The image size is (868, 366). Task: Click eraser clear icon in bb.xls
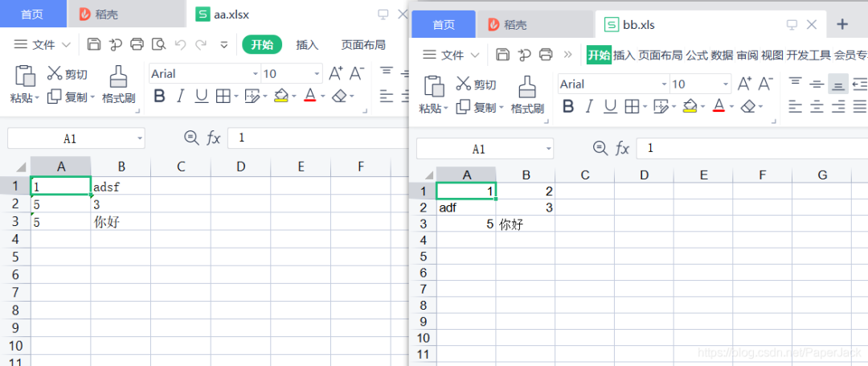click(x=748, y=106)
